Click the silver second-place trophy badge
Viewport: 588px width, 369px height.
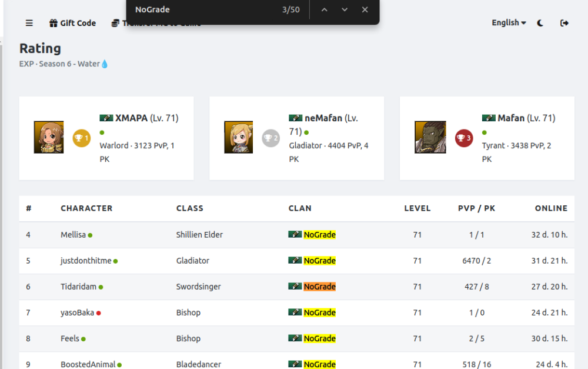click(x=271, y=138)
